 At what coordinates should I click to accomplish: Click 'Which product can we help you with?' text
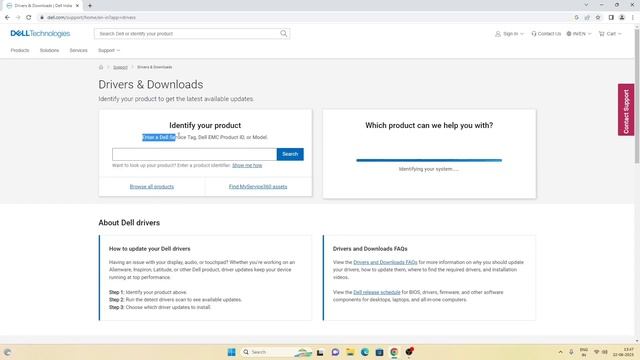[429, 125]
